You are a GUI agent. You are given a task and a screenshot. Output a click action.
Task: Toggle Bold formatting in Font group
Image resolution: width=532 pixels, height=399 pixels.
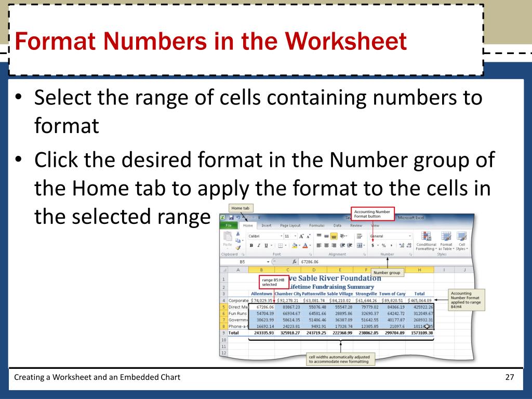tap(251, 245)
